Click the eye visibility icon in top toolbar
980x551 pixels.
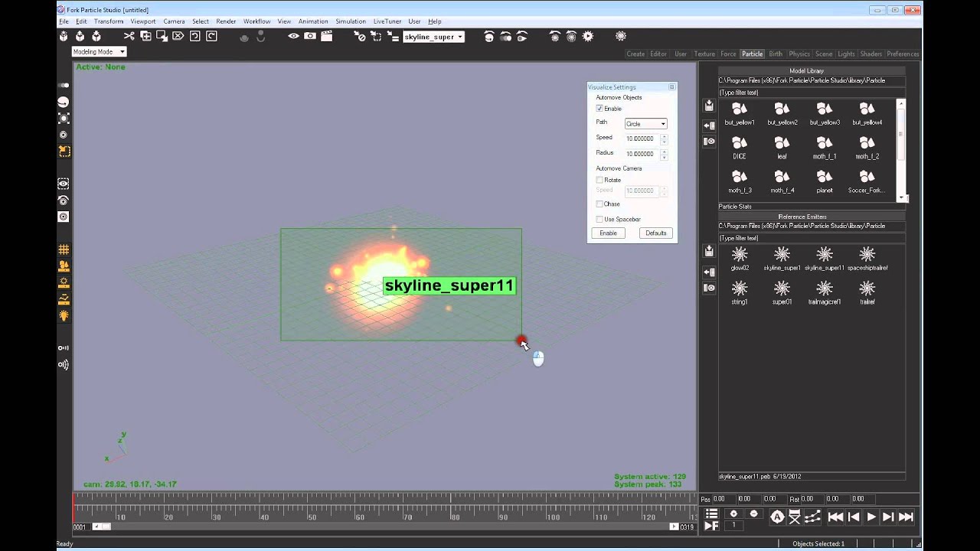[x=293, y=36]
